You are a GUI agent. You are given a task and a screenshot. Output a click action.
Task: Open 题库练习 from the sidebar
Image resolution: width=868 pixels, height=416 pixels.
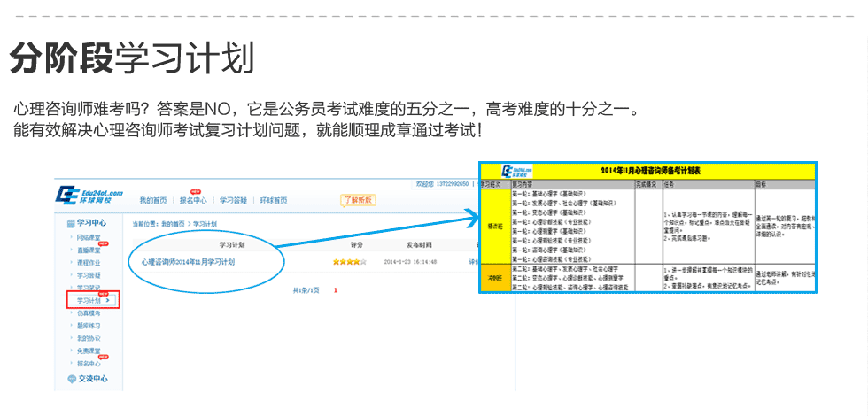[x=89, y=327]
